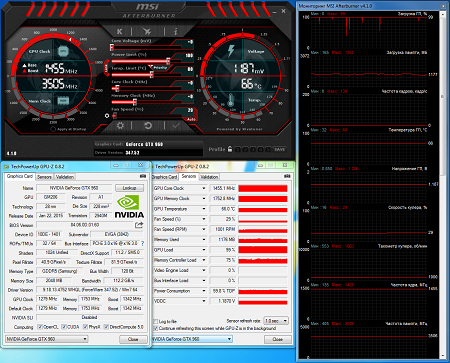Take screenshot via camera icon in Sensors window
This screenshot has height=363, width=450.
pos(287,176)
